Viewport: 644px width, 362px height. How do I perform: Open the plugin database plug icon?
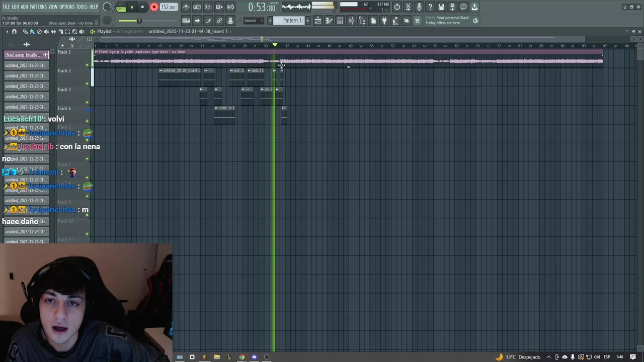pyautogui.click(x=384, y=21)
